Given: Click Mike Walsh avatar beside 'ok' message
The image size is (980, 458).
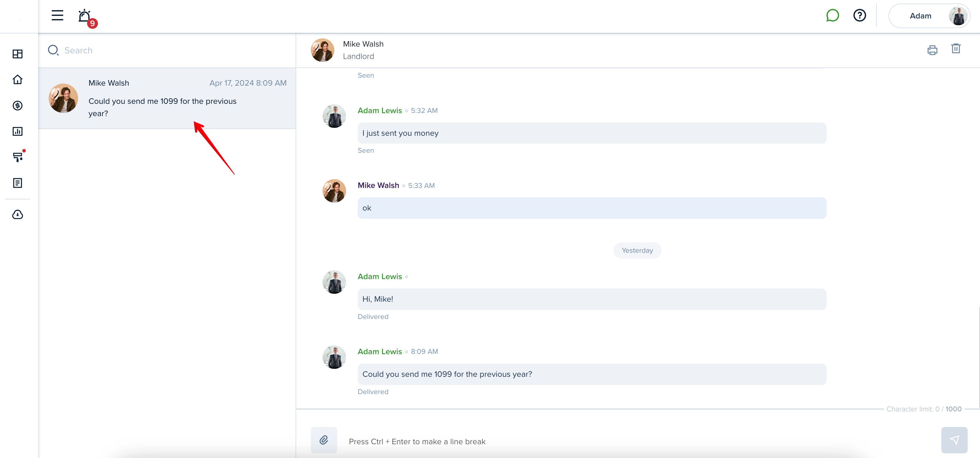Looking at the screenshot, I should pyautogui.click(x=334, y=191).
